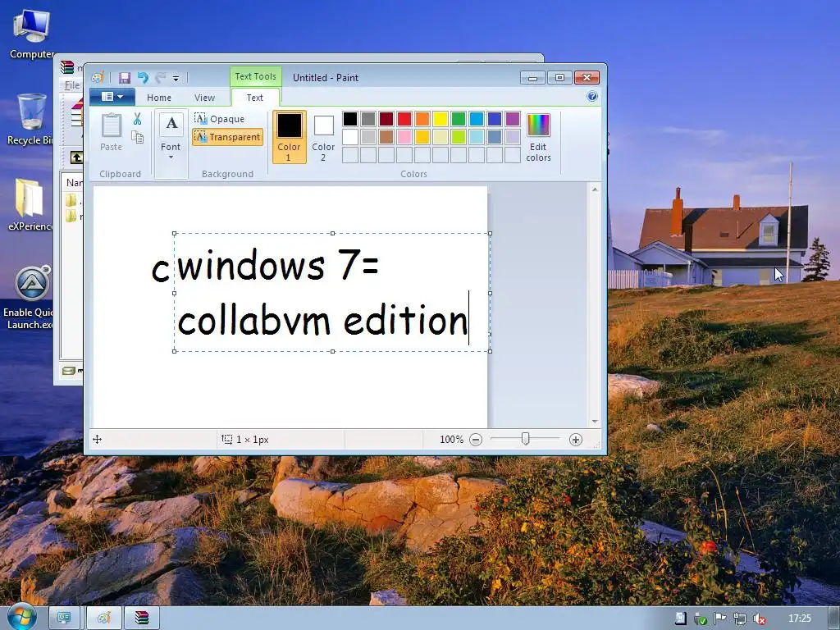Set text background to Transparent
This screenshot has height=630, width=840.
tap(228, 137)
